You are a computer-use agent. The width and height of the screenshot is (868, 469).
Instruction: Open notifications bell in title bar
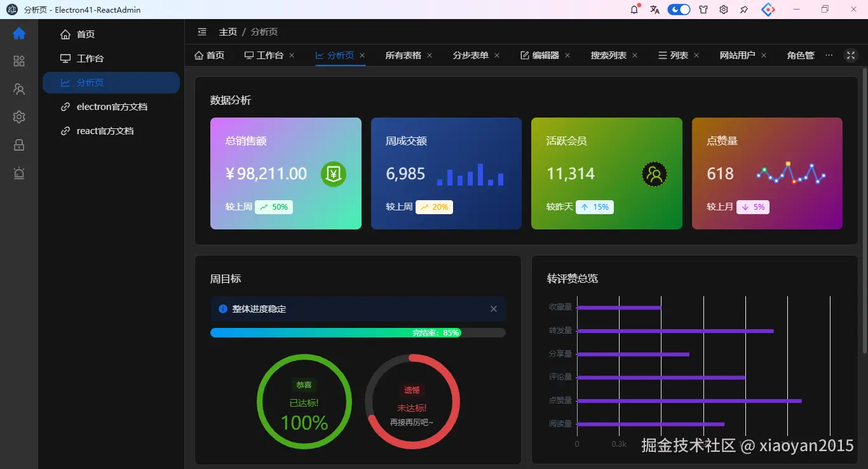[634, 10]
